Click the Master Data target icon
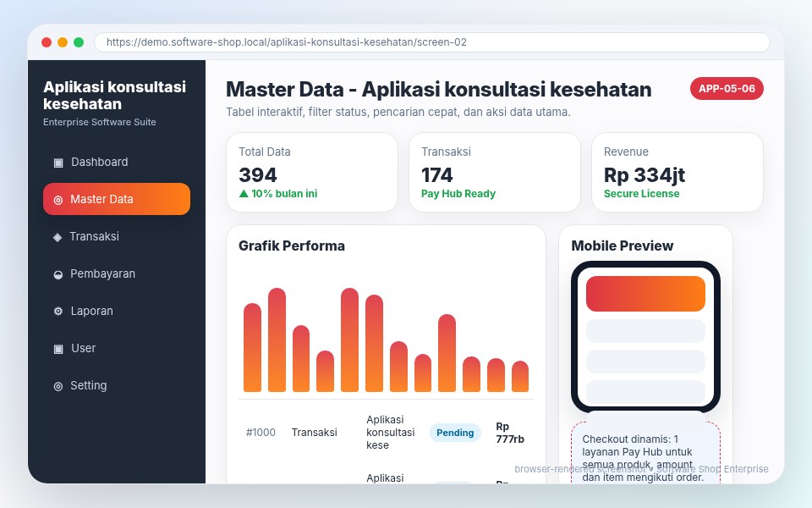Viewport: 812px width, 508px height. click(58, 200)
